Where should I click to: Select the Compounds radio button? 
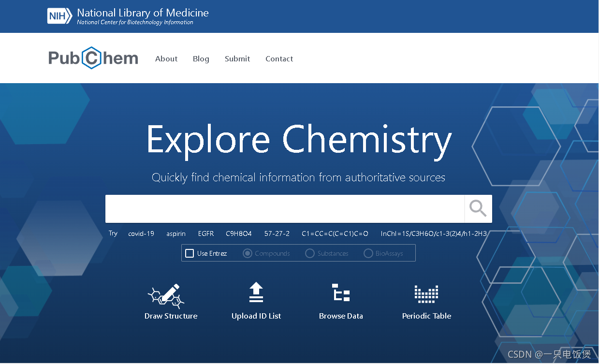coord(247,253)
